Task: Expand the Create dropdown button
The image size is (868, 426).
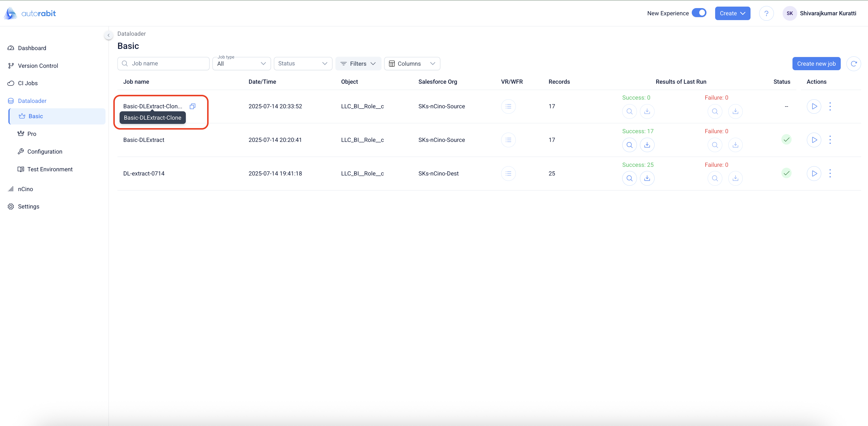Action: coord(732,13)
